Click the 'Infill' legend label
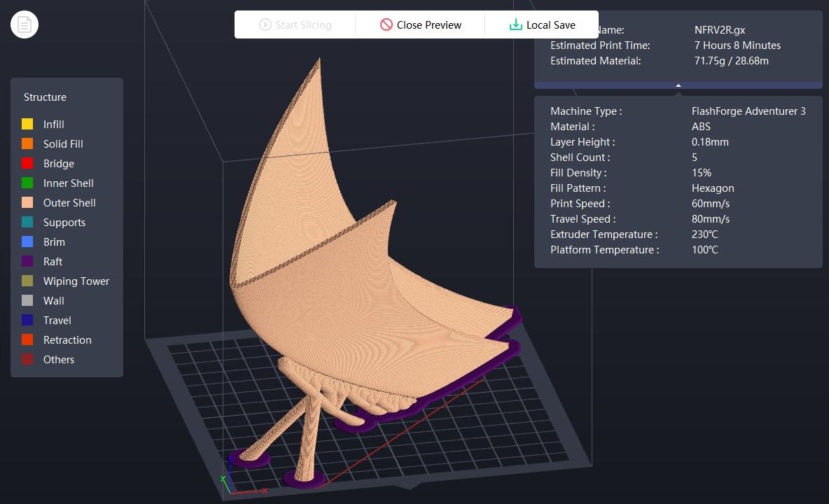The width and height of the screenshot is (829, 504). coord(53,124)
